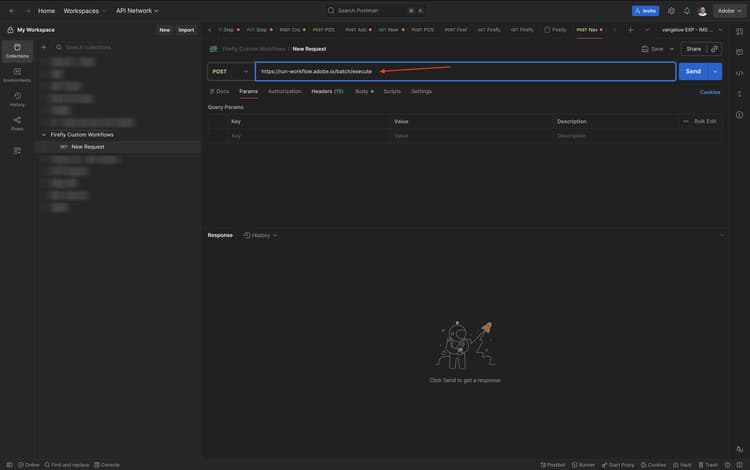Collapse the Response pane chevron

point(722,235)
